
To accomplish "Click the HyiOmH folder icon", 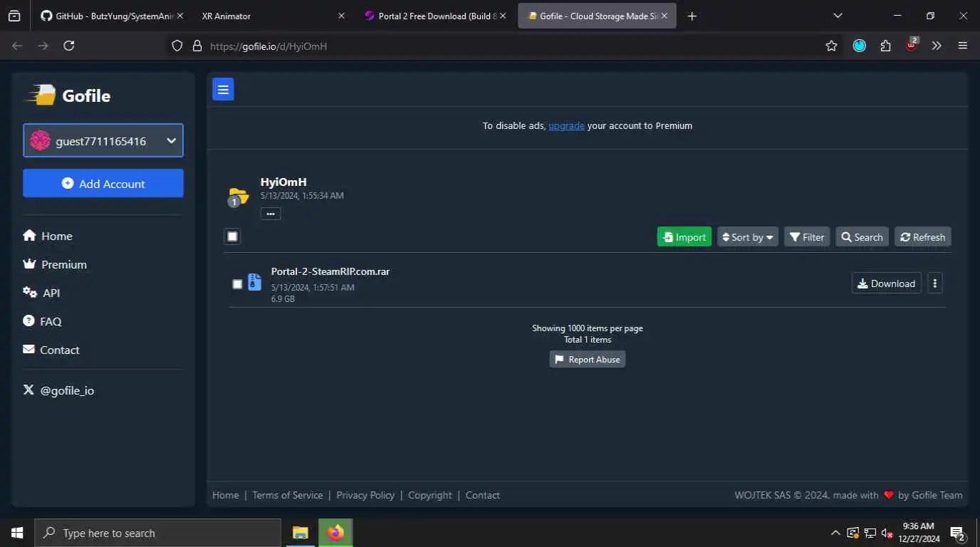I will pos(238,196).
